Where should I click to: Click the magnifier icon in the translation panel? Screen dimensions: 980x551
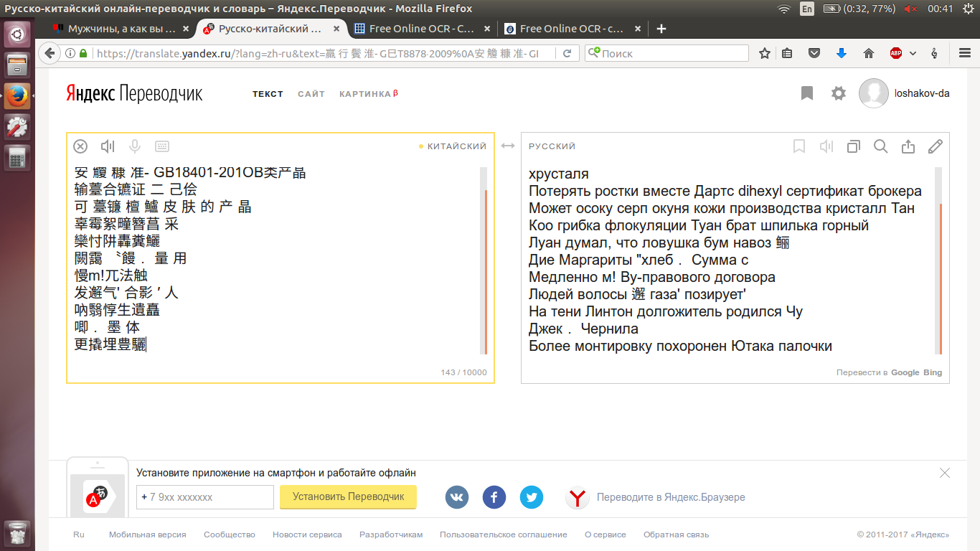coord(881,146)
